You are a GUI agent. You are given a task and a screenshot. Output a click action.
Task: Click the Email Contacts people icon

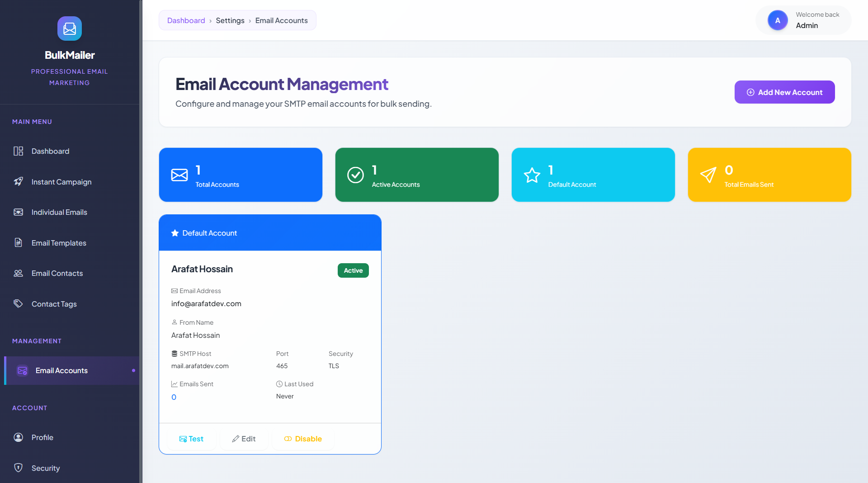click(x=18, y=273)
